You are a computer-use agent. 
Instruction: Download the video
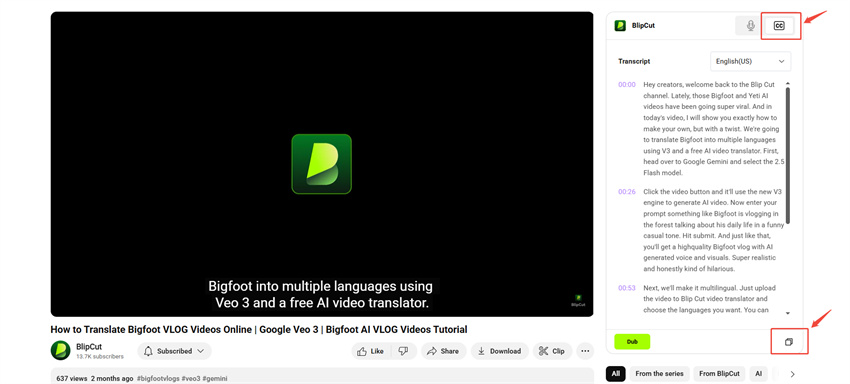(x=499, y=351)
